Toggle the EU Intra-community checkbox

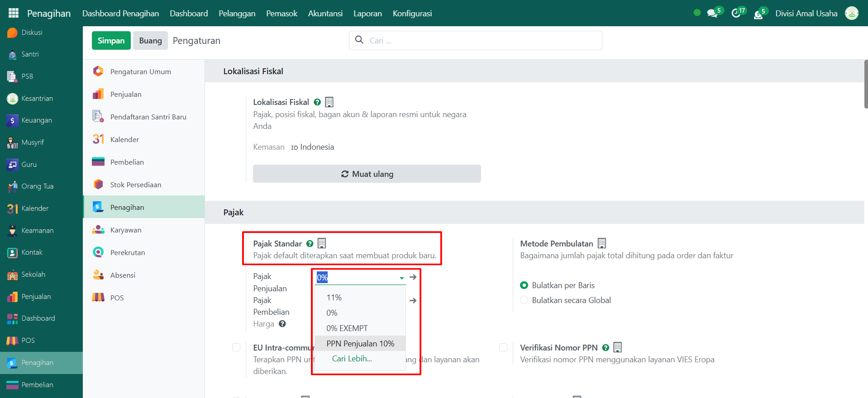click(x=236, y=347)
